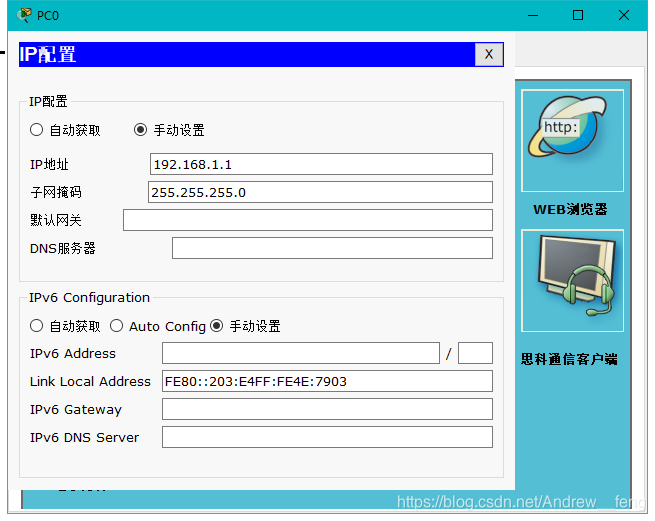655x521 pixels.
Task: Select 手动设置 under IP配置
Action: pyautogui.click(x=140, y=130)
